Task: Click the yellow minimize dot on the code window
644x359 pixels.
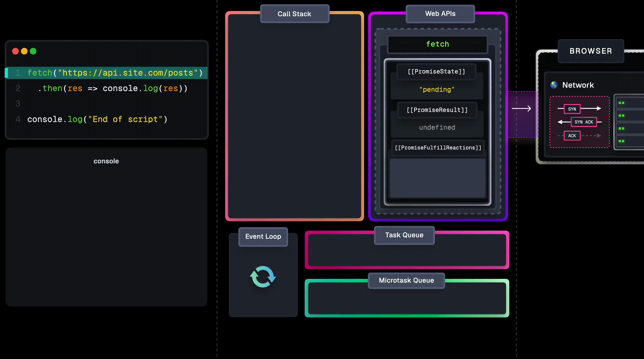Action: (24, 51)
